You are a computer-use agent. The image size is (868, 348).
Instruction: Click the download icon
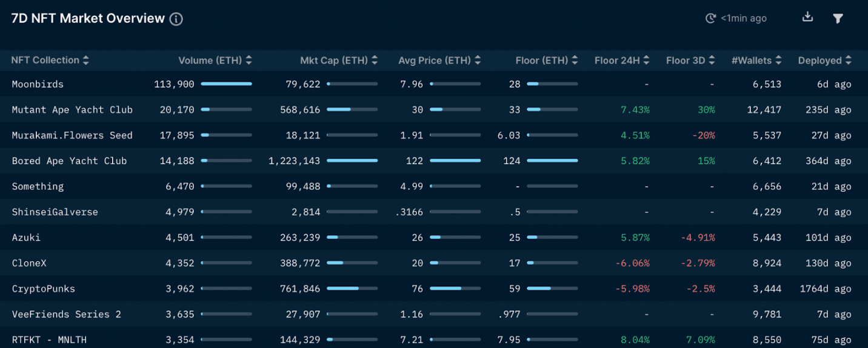(x=807, y=18)
